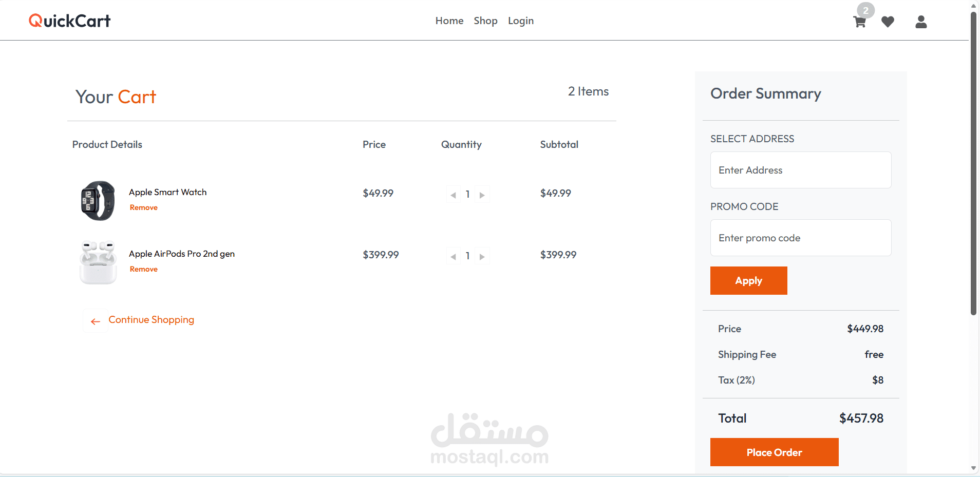Click the Apple Smart Watch thumbnail
This screenshot has width=980, height=477.
tap(98, 201)
